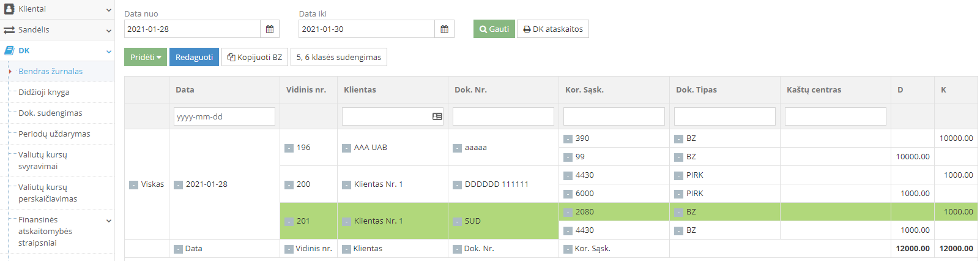Viewport: 980px width, 261px height.
Task: Collapse entry 201 group toggle
Action: [289, 221]
